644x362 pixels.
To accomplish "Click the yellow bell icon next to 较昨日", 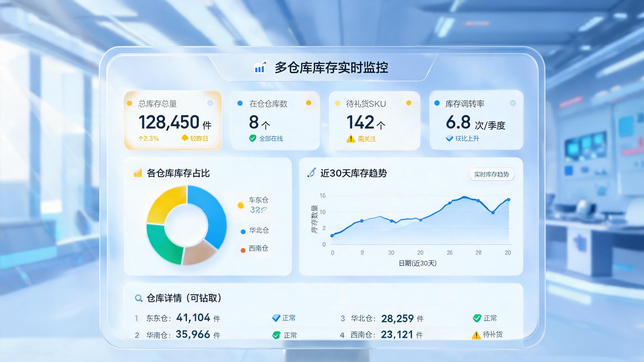I will click(x=185, y=138).
